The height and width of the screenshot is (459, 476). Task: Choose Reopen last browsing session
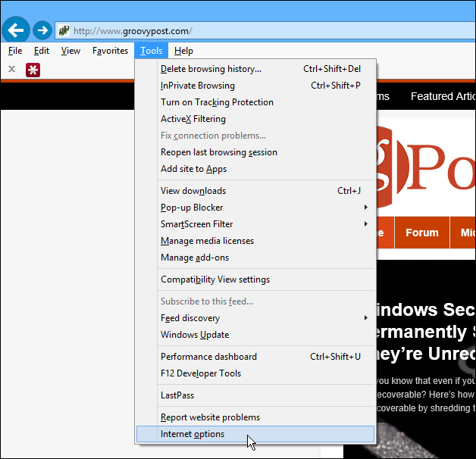(x=255, y=152)
